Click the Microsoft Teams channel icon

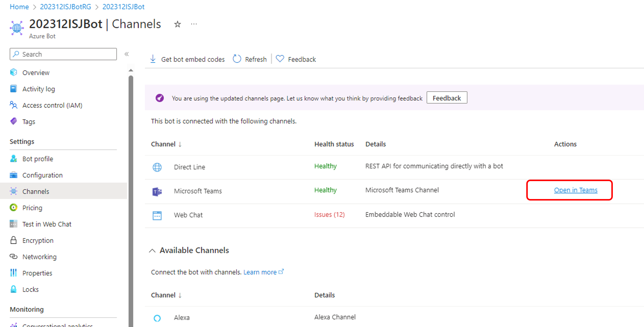point(157,191)
